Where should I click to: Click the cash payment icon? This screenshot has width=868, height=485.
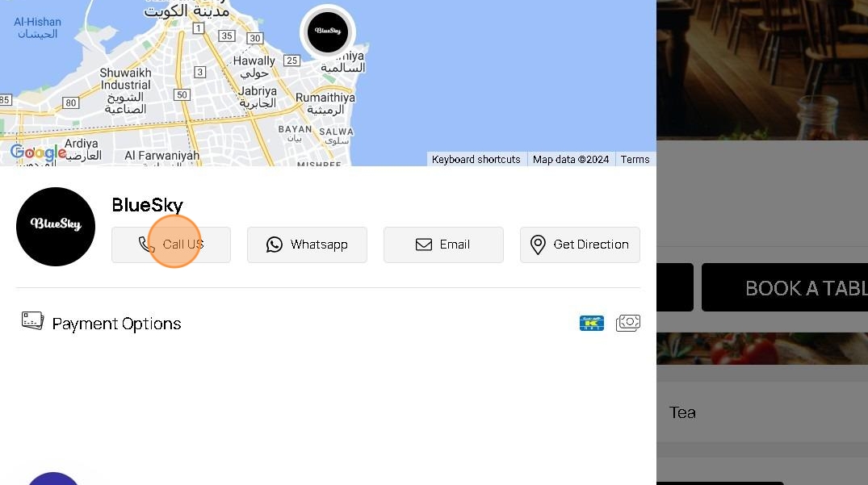(628, 323)
